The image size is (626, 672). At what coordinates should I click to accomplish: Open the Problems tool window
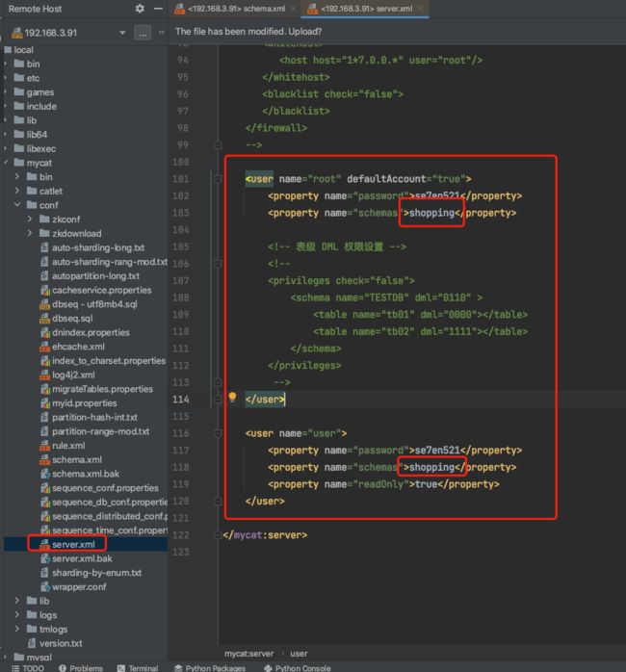coord(81,668)
